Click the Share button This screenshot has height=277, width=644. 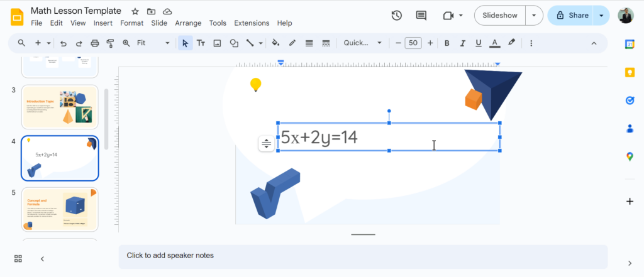[571, 16]
